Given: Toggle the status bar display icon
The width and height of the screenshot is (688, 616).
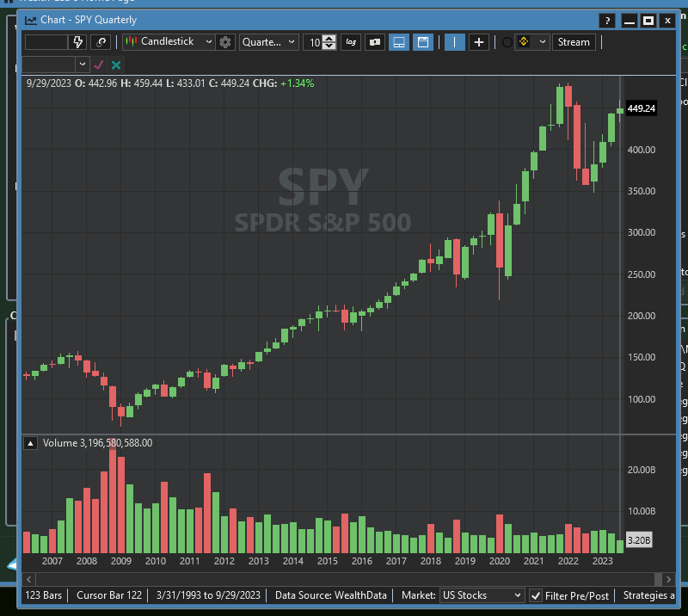Looking at the screenshot, I should (x=399, y=42).
